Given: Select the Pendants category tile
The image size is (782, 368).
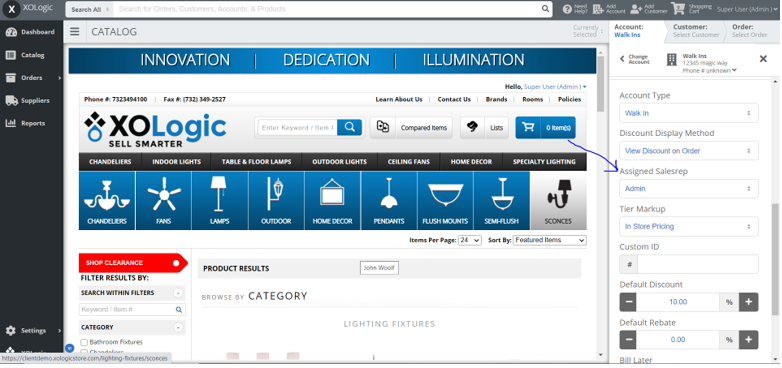Looking at the screenshot, I should click(x=389, y=200).
